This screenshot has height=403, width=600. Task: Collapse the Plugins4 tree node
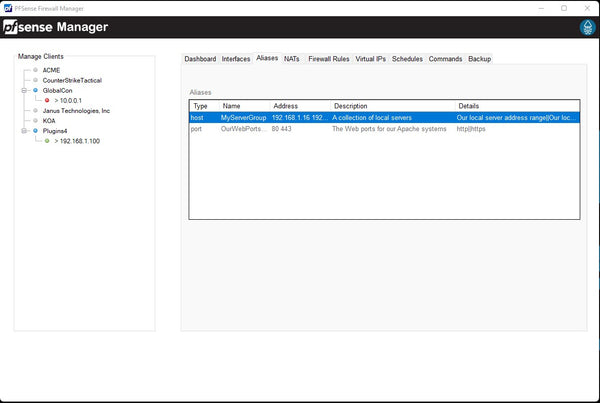(24, 131)
